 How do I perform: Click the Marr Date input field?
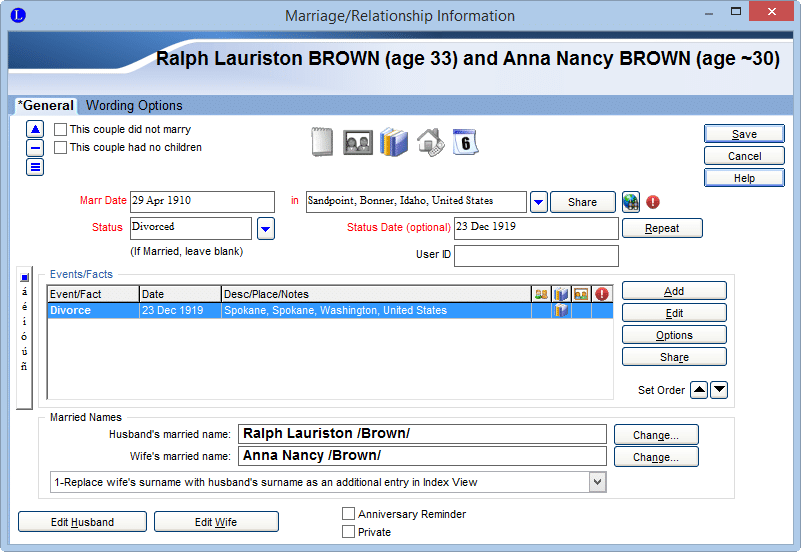(x=202, y=201)
